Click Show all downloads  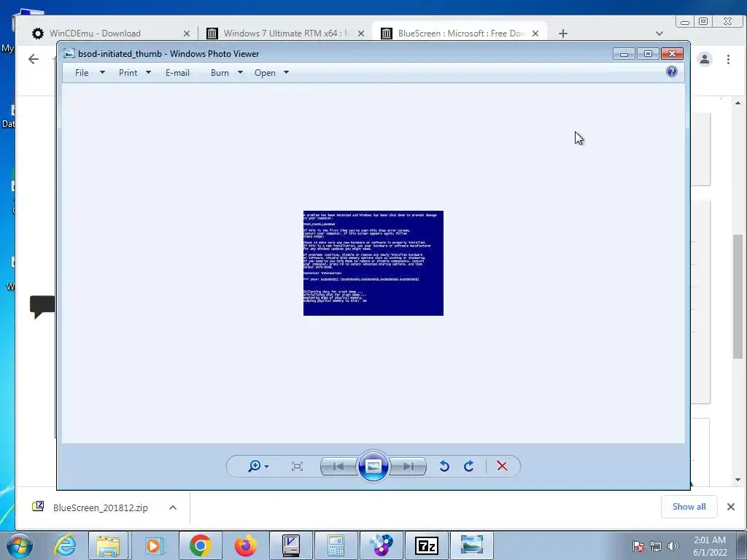[689, 507]
